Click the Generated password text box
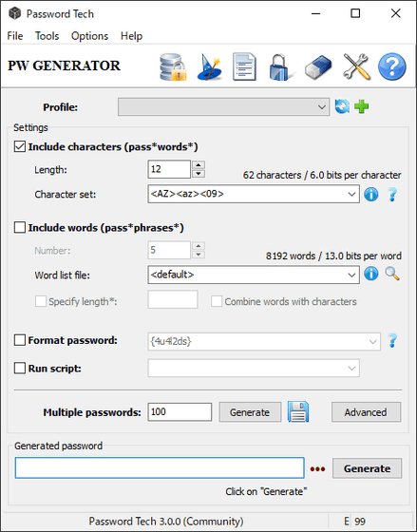This screenshot has width=417, height=532. click(x=160, y=467)
